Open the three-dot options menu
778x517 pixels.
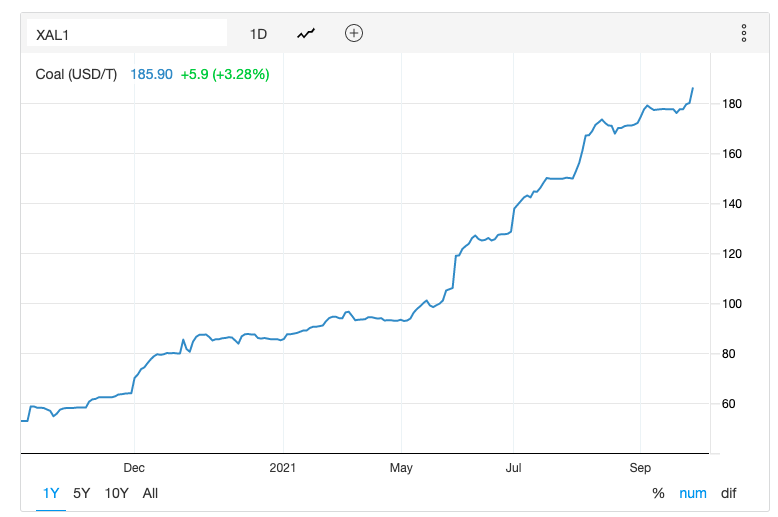point(744,33)
